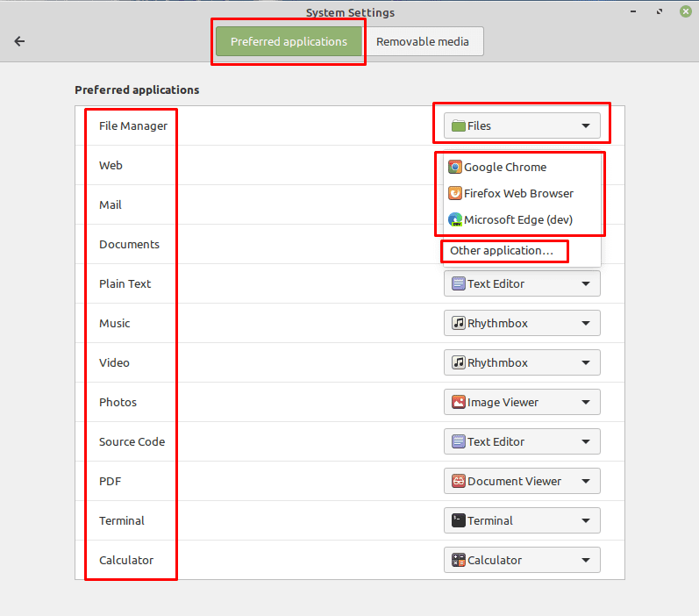Click the Calculator icon in the dropdown
Image resolution: width=699 pixels, height=616 pixels.
tap(459, 560)
